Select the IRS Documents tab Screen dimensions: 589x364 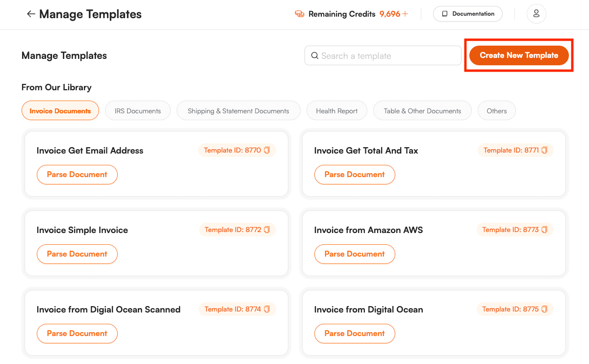click(x=137, y=111)
